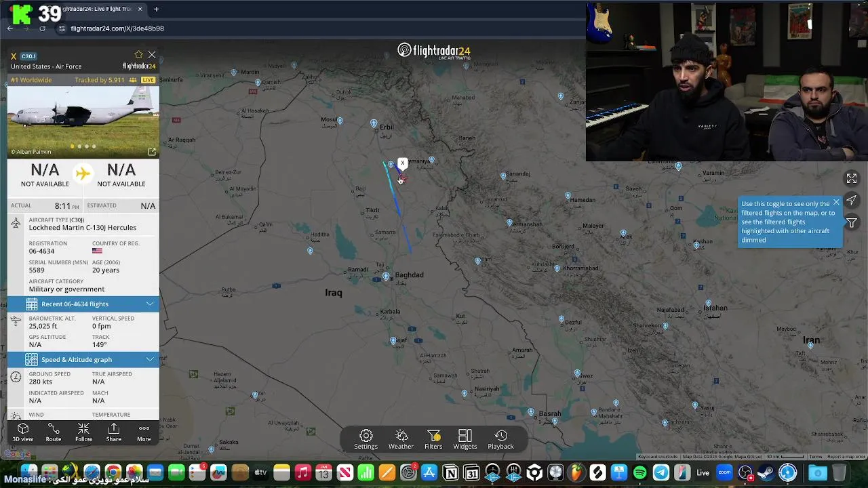868x488 pixels.
Task: Show the flight Route
Action: tap(53, 432)
